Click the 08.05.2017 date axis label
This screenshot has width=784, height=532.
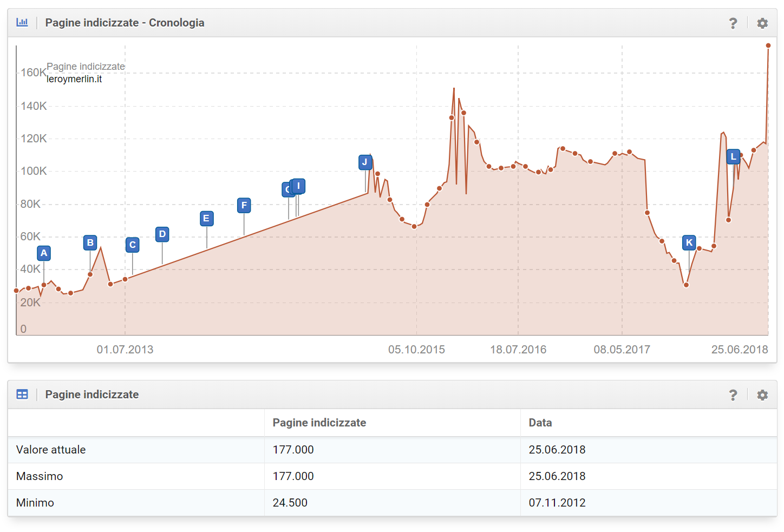click(x=622, y=350)
